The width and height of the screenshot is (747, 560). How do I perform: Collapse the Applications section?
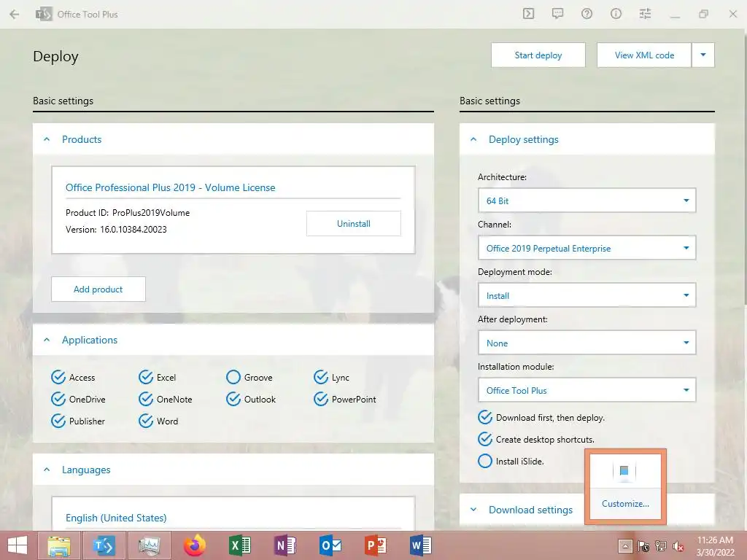point(47,340)
